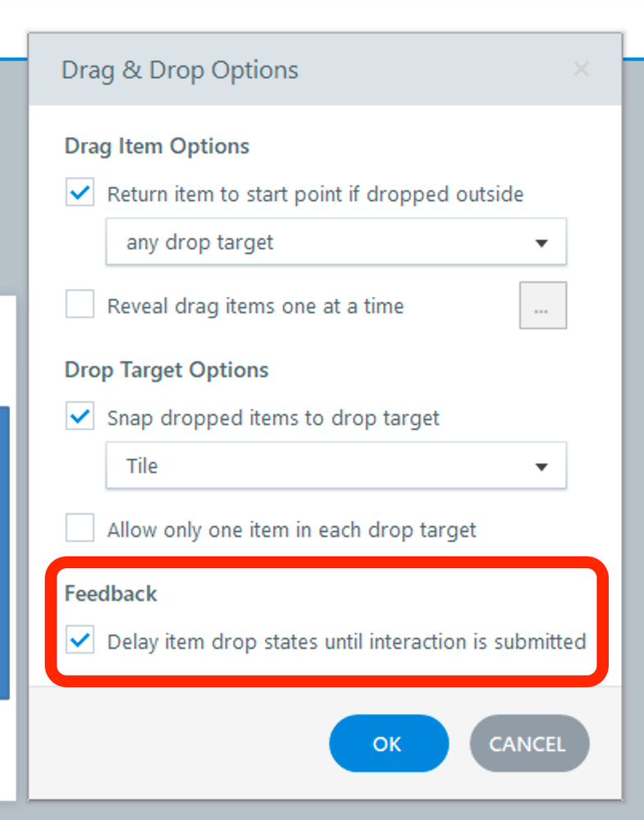Confirm settings with the OK button
This screenshot has width=644, height=820.
(388, 744)
